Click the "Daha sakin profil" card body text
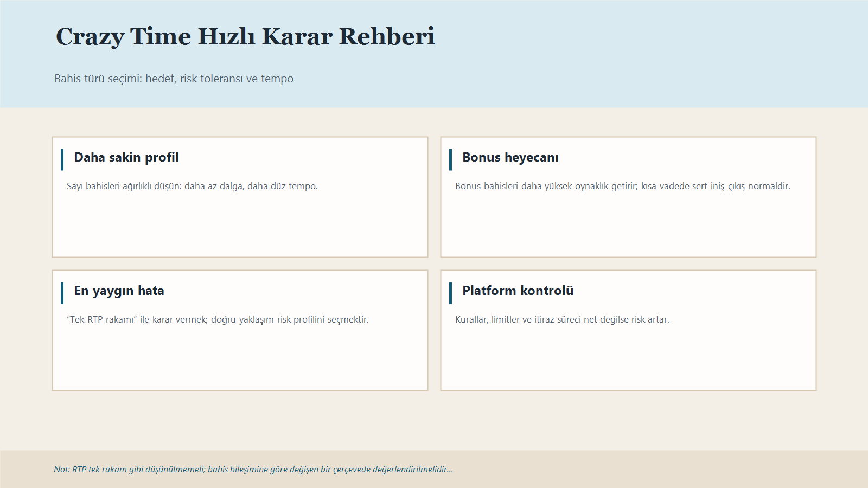Viewport: 868px width, 488px height. pos(192,186)
